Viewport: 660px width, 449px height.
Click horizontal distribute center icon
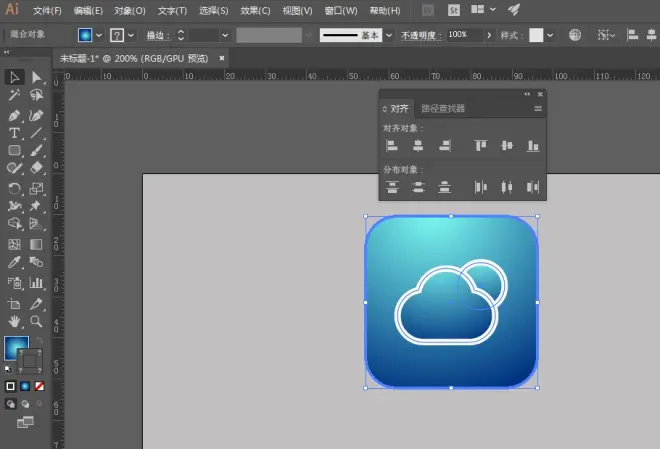[507, 187]
